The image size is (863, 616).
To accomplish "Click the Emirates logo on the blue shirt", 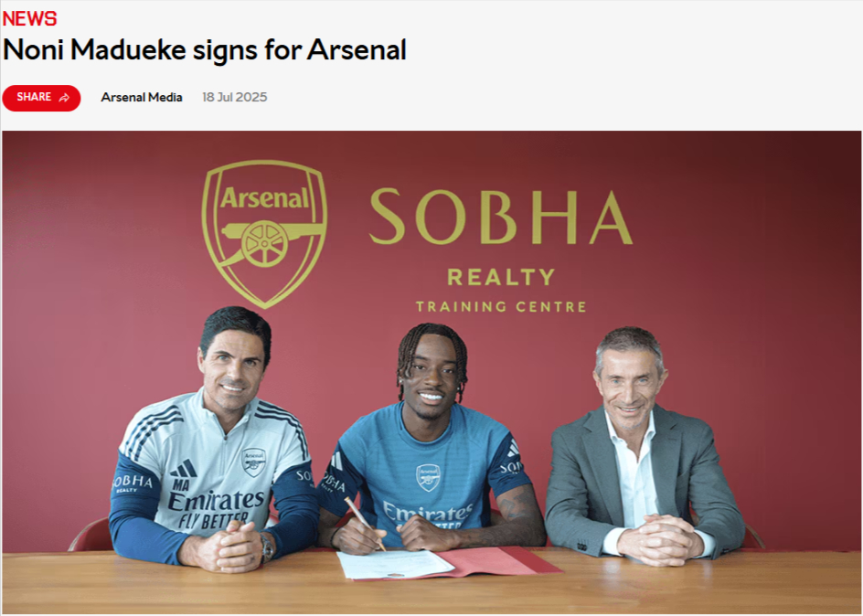I will [427, 515].
